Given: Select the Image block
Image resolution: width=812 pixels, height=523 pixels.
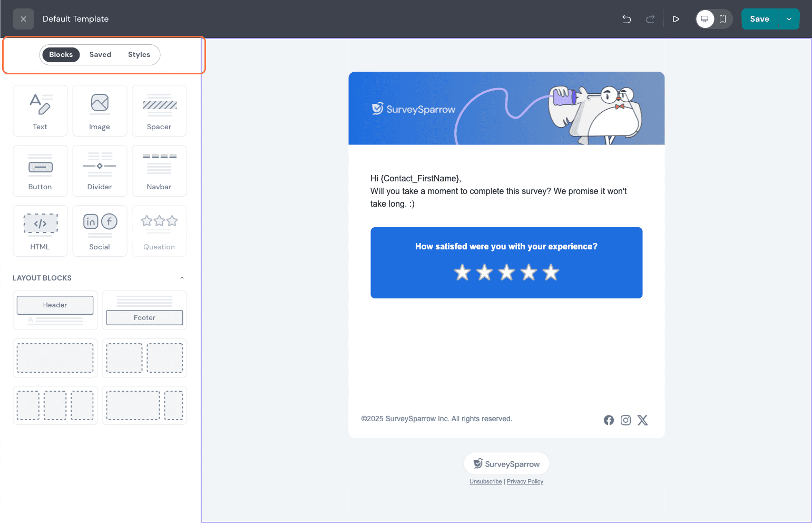Looking at the screenshot, I should (100, 111).
